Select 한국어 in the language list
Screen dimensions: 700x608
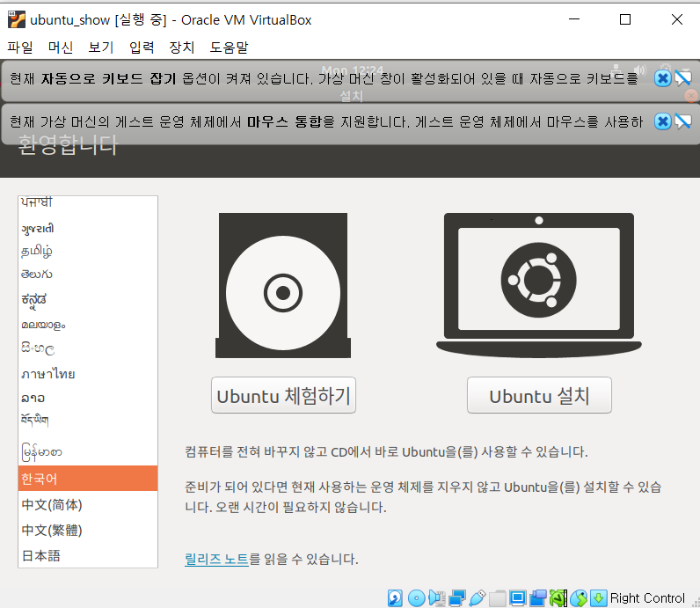pos(88,479)
